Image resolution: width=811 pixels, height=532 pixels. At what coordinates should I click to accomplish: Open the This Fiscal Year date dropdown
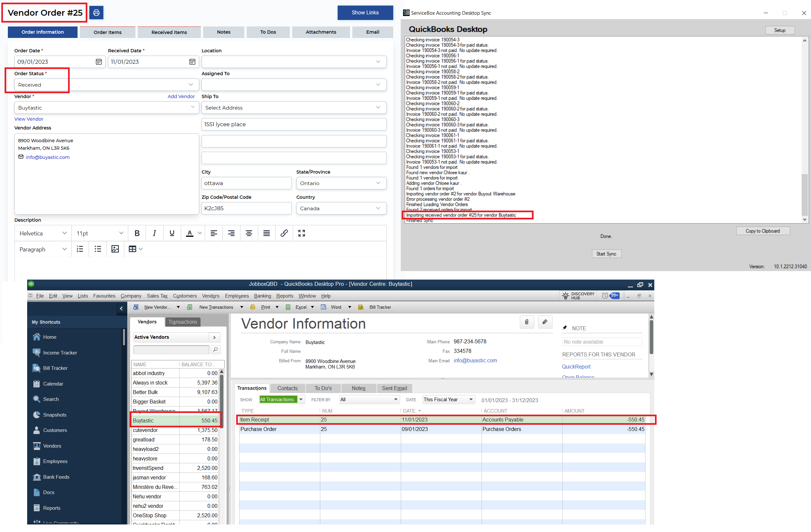[471, 400]
